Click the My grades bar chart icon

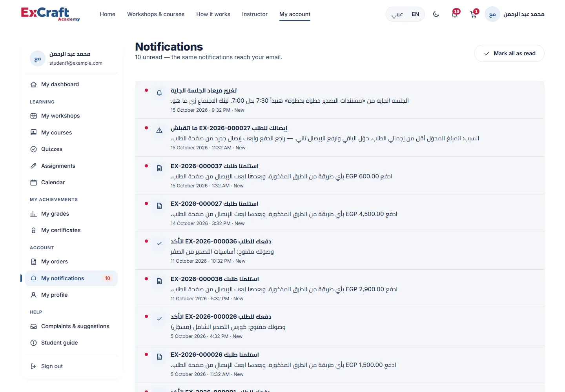33,214
